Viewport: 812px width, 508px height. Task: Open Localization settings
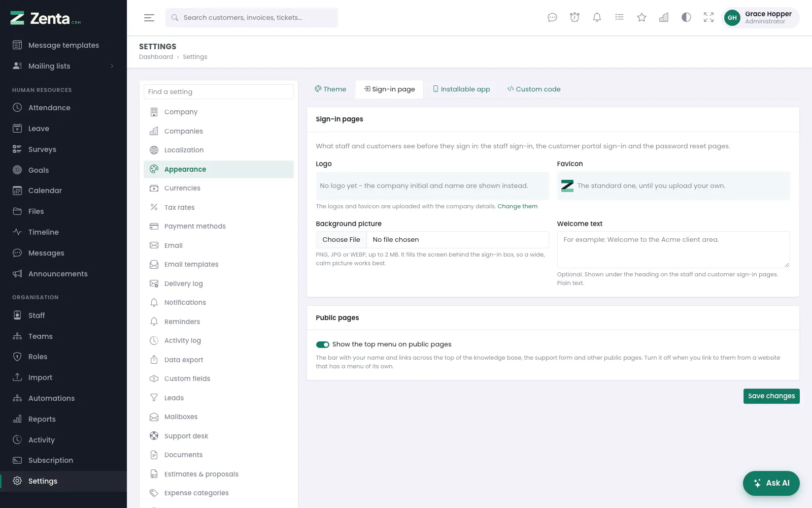point(219,150)
